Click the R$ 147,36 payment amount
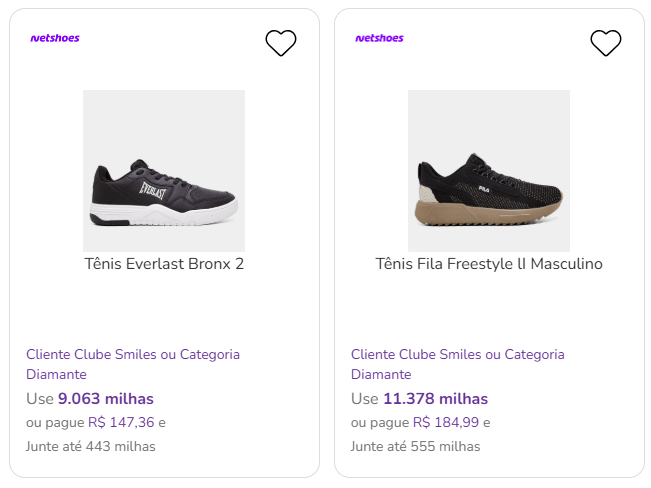651x488 pixels. [x=121, y=422]
